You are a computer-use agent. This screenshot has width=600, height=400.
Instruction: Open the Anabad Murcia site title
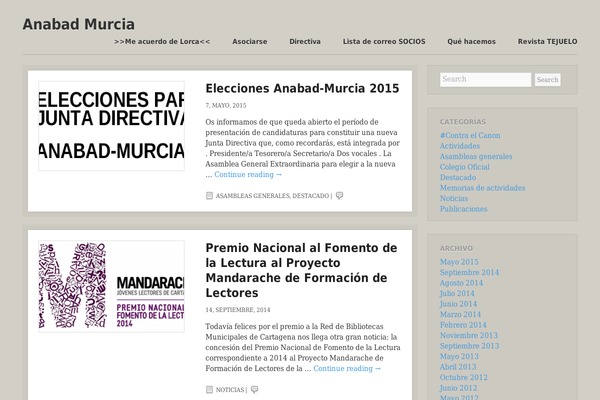point(78,24)
